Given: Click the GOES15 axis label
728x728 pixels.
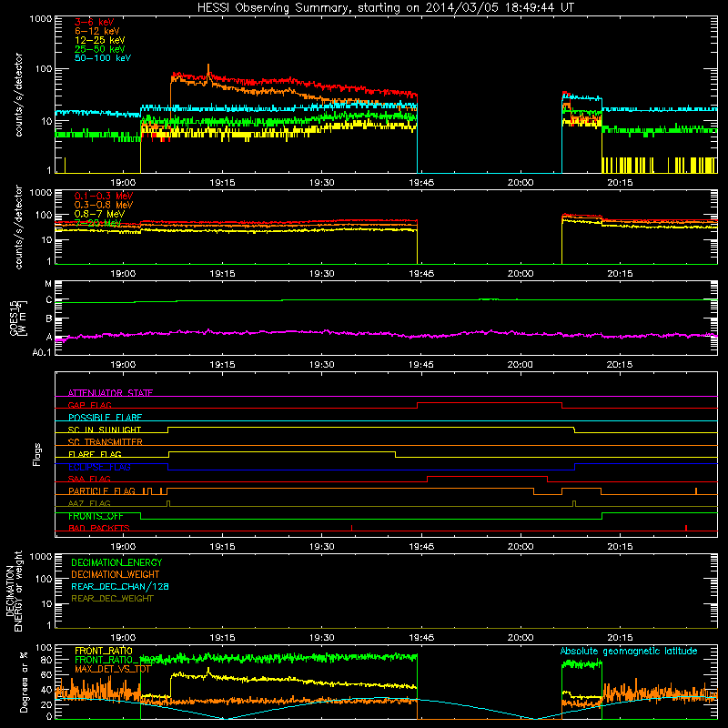Looking at the screenshot, I should (x=18, y=318).
